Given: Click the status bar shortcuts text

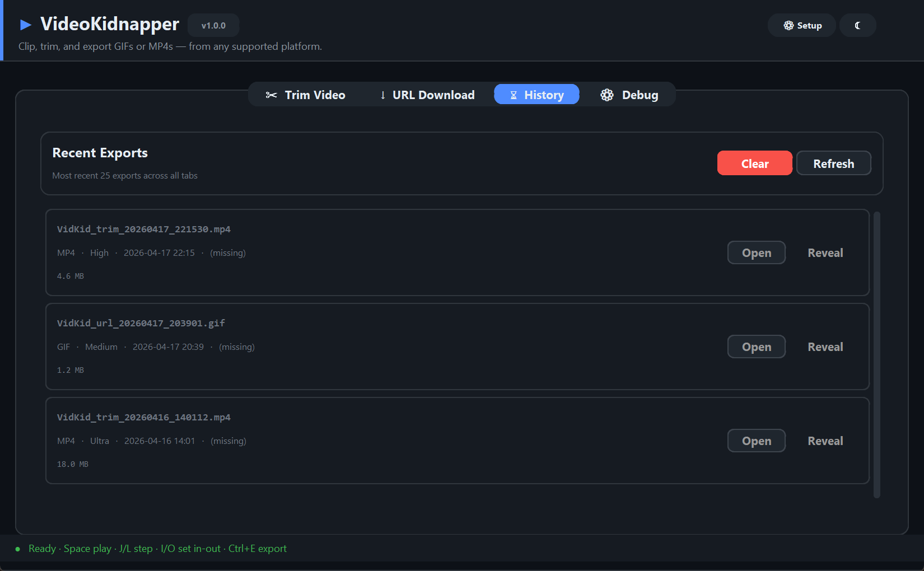Looking at the screenshot, I should pos(157,549).
